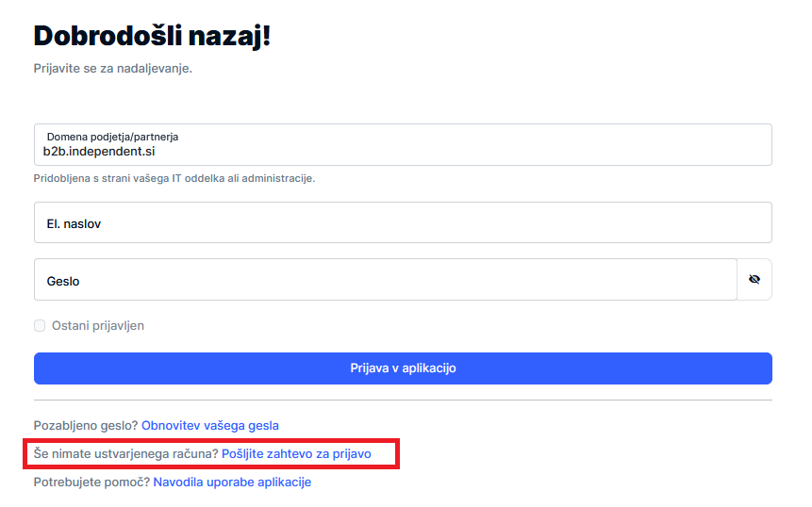The width and height of the screenshot is (812, 507).
Task: Click the "Ostani prijavljen" label text
Action: (98, 326)
